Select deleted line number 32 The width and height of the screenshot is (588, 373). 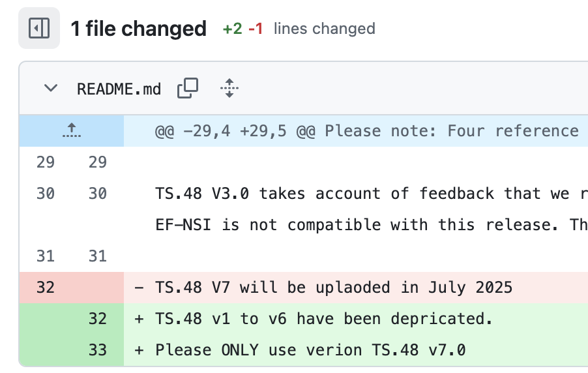pos(46,288)
